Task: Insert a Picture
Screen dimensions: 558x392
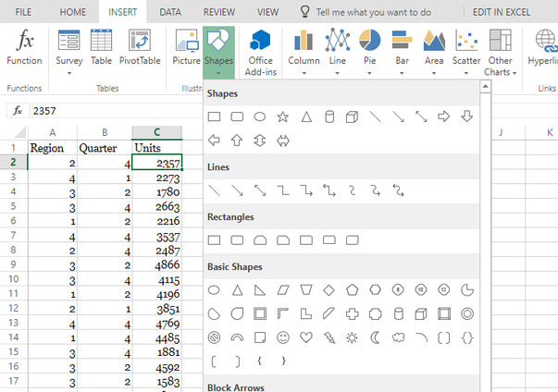Action: 186,48
